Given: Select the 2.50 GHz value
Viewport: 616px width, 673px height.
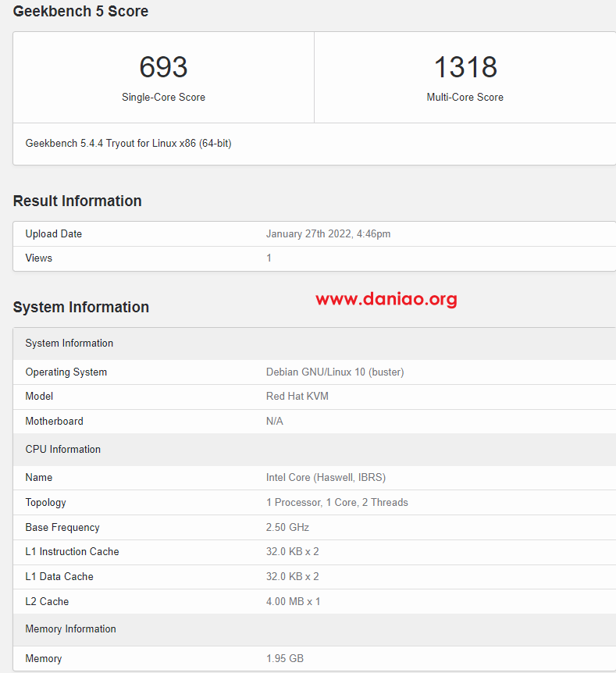Looking at the screenshot, I should [287, 527].
